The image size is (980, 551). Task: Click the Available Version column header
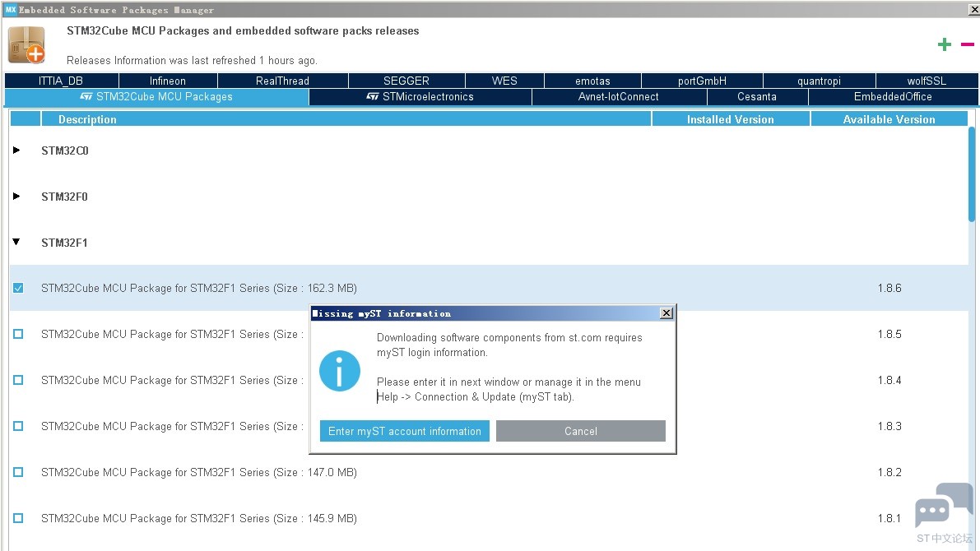[889, 119]
